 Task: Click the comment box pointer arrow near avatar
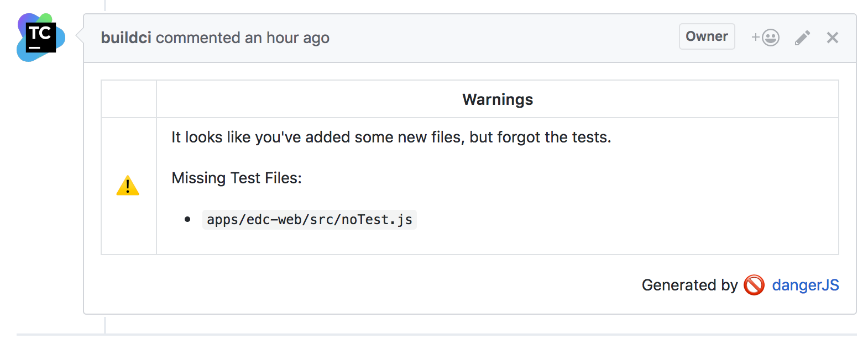point(80,36)
